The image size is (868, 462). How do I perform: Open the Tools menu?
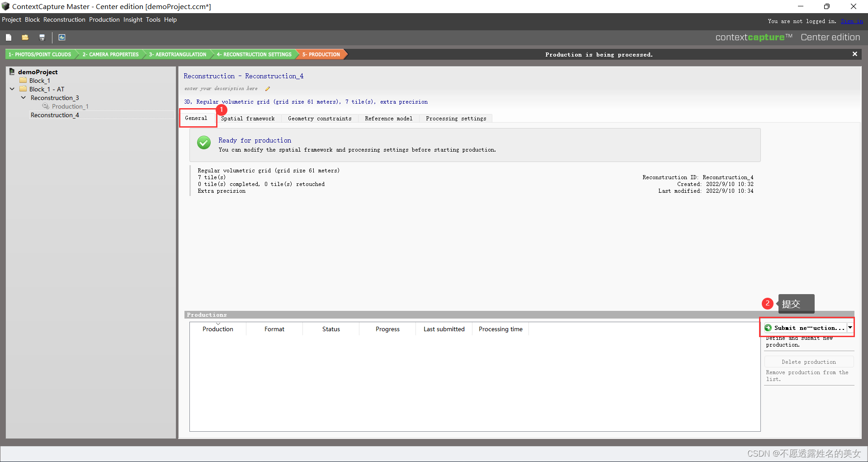point(153,19)
